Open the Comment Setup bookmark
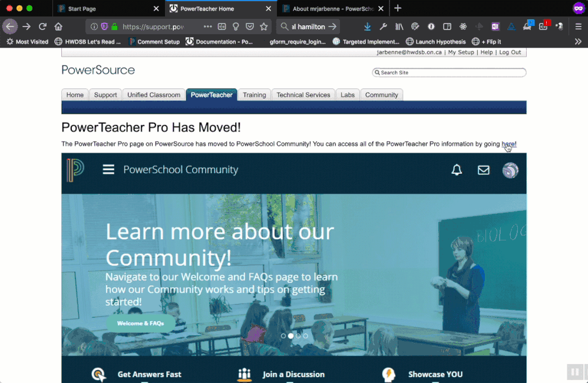This screenshot has width=588, height=383. coord(154,42)
